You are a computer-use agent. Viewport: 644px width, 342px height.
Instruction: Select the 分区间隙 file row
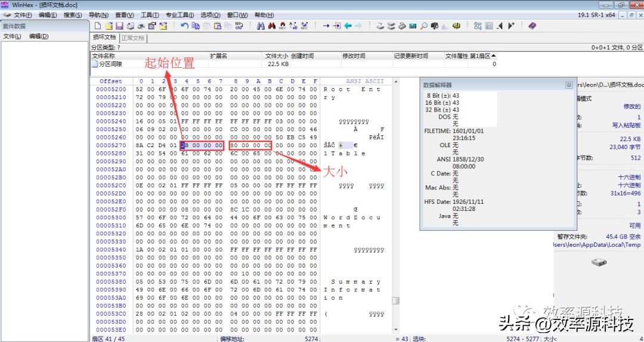pos(293,64)
